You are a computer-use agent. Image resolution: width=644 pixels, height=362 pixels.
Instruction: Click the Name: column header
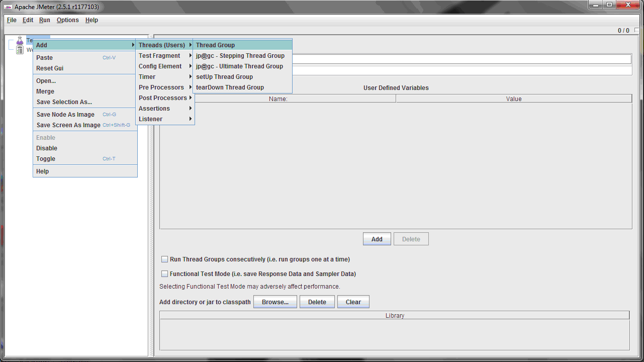278,99
